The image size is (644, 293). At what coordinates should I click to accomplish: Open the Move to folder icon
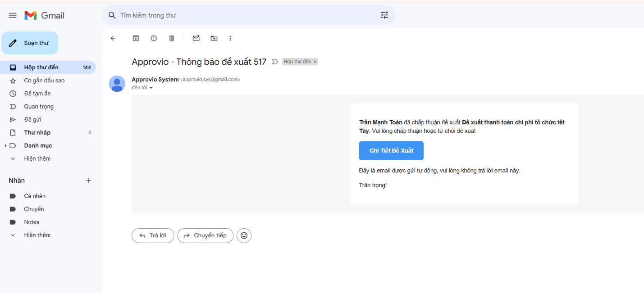tap(214, 38)
